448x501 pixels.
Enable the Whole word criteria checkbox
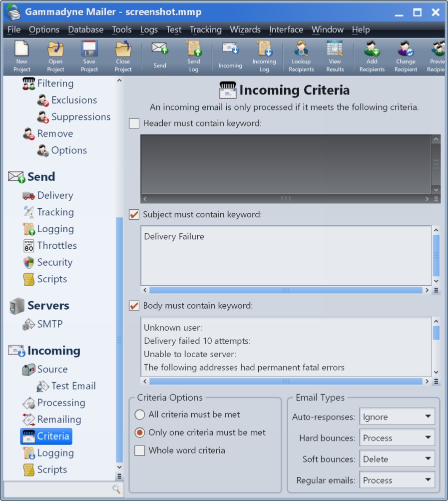coord(140,451)
